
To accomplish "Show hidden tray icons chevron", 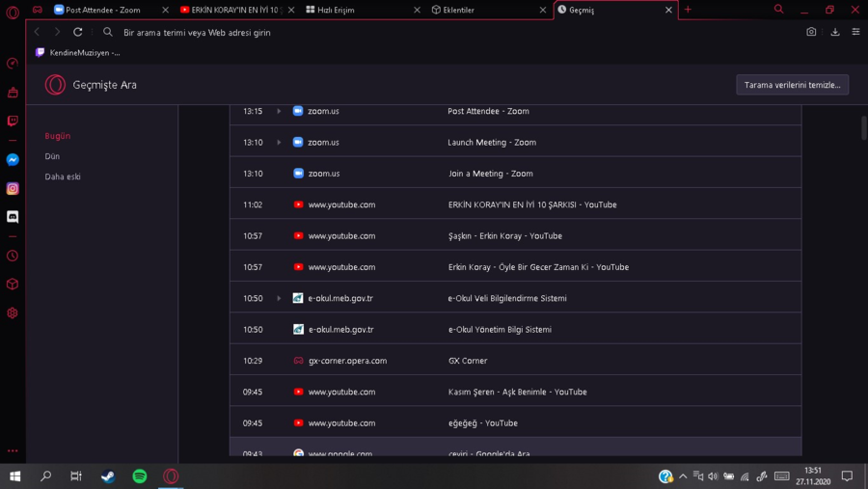I will pos(683,476).
